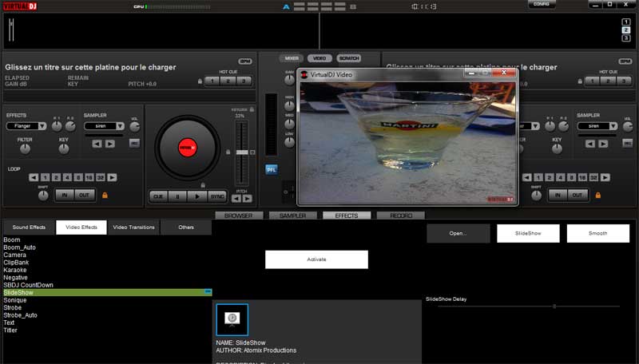This screenshot has height=364, width=639.
Task: Click the left deck CUE button
Action: click(x=158, y=196)
